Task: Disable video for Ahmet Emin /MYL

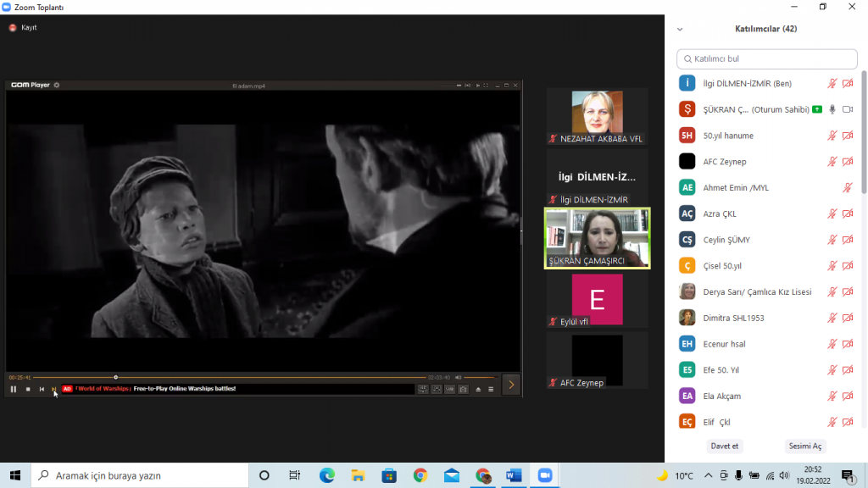Action: 846,187
